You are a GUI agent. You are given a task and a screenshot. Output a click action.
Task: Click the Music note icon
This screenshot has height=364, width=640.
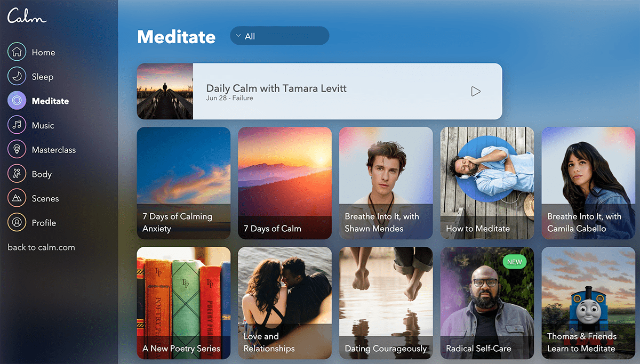pyautogui.click(x=17, y=125)
